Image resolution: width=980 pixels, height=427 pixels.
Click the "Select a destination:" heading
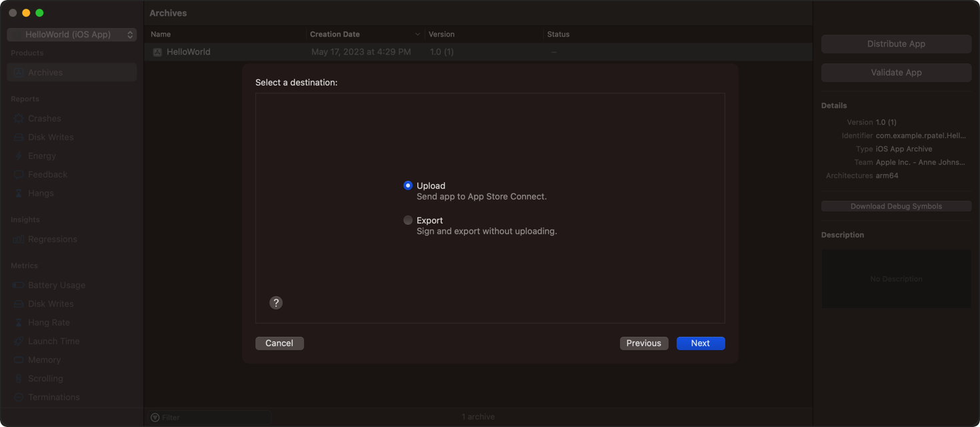[297, 83]
